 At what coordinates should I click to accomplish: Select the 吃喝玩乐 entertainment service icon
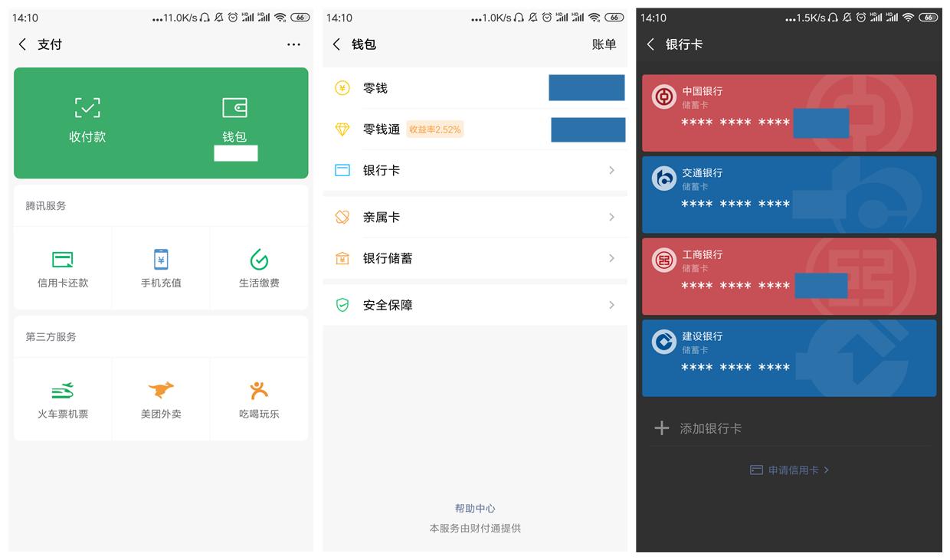click(x=259, y=398)
